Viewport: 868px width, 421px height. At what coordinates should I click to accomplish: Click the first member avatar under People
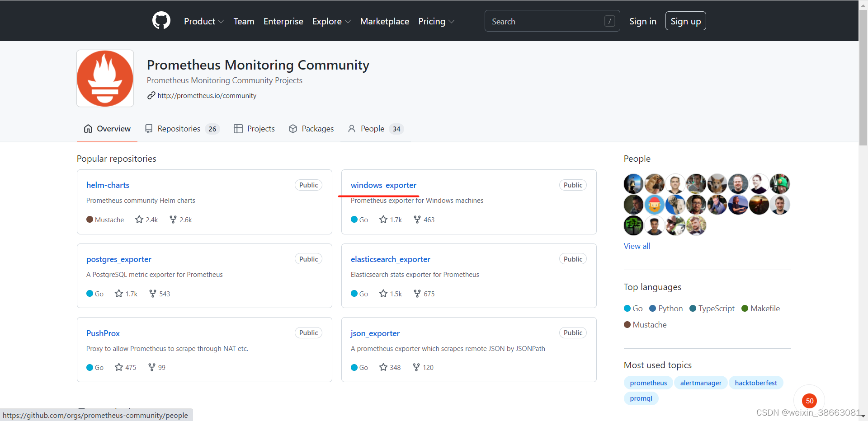(633, 184)
